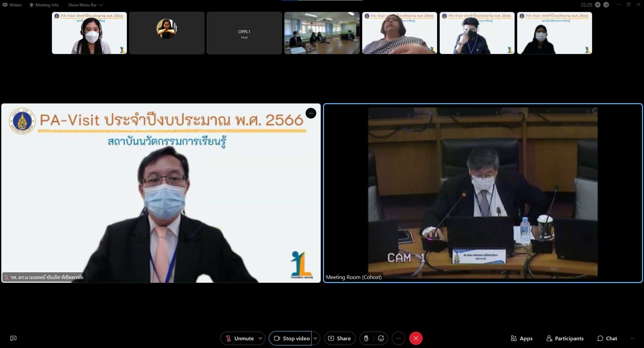
Task: Click the panel options ellipsis beside Chat
Action: [632, 338]
